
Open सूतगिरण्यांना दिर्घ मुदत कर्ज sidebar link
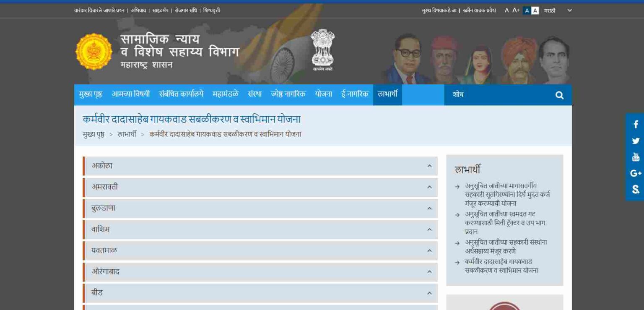tap(508, 195)
